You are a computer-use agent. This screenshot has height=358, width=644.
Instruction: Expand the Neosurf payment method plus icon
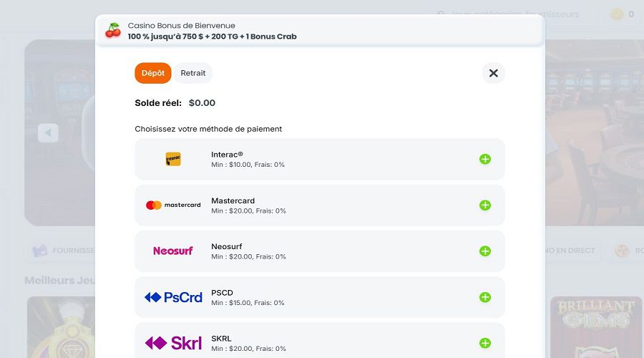pos(485,251)
